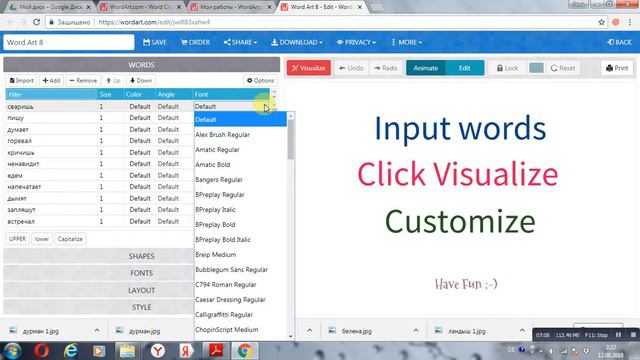Import words into the list
The image size is (640, 360).
coord(21,80)
